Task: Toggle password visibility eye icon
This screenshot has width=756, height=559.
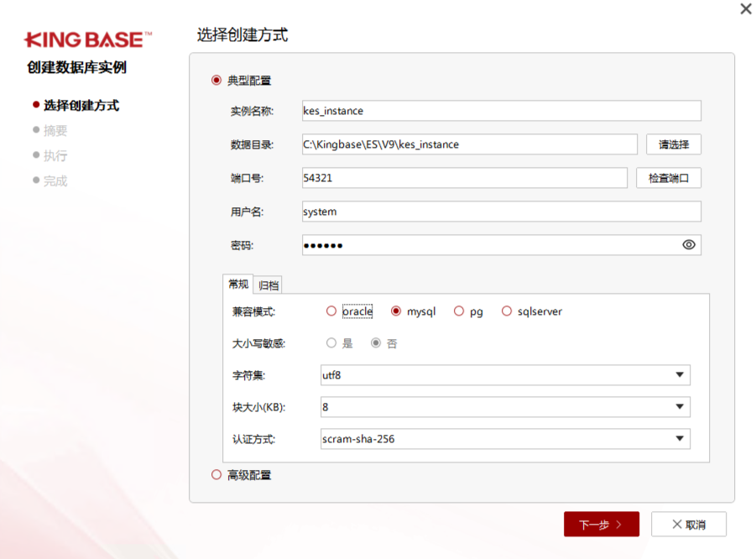Action: tap(689, 245)
